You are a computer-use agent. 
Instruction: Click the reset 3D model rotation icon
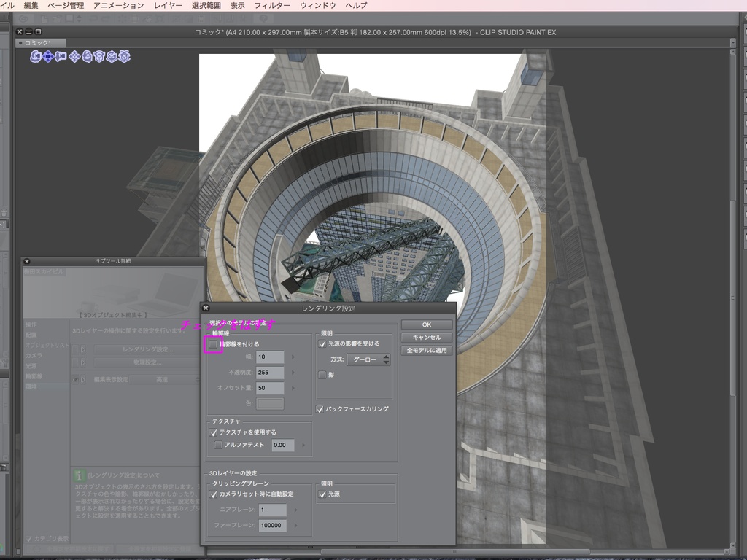(x=112, y=56)
